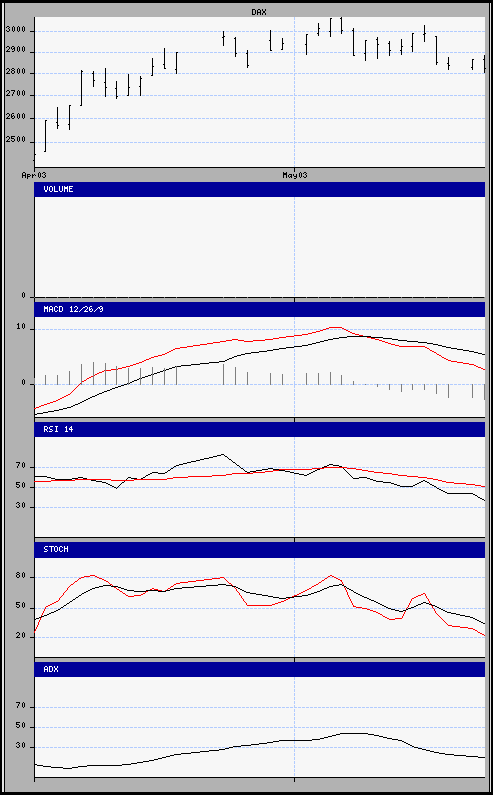The image size is (493, 795).
Task: Select the VOLUME panel header
Action: 260,190
